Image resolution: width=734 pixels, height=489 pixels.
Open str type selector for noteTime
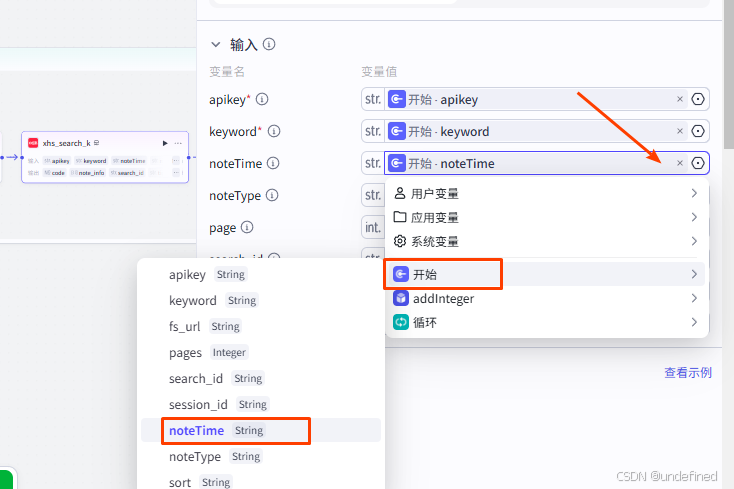(373, 163)
